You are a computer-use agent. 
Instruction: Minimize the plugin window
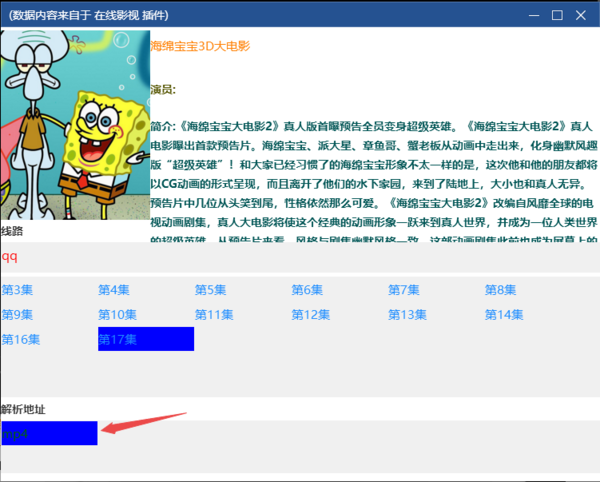534,15
